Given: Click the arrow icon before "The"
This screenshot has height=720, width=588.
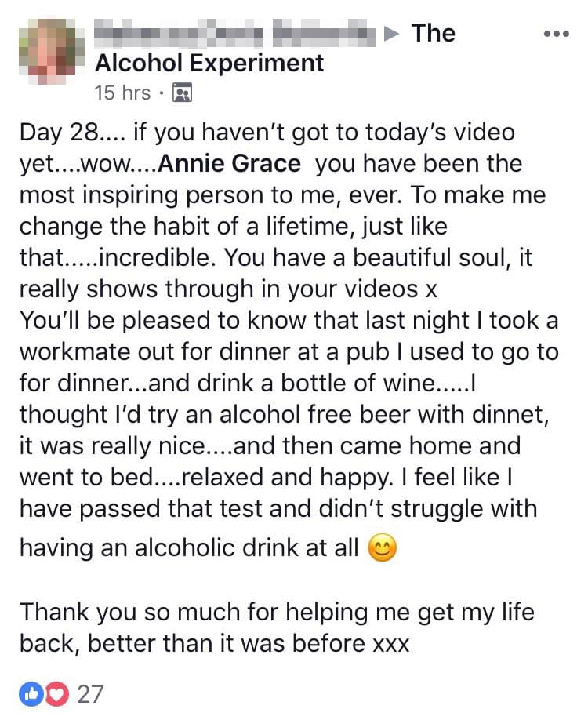Looking at the screenshot, I should point(392,34).
